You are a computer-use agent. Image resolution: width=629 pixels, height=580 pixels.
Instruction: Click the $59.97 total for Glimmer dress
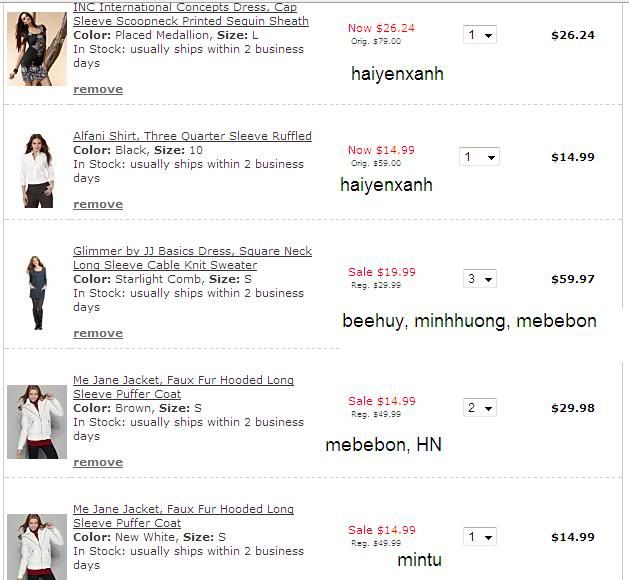(572, 279)
